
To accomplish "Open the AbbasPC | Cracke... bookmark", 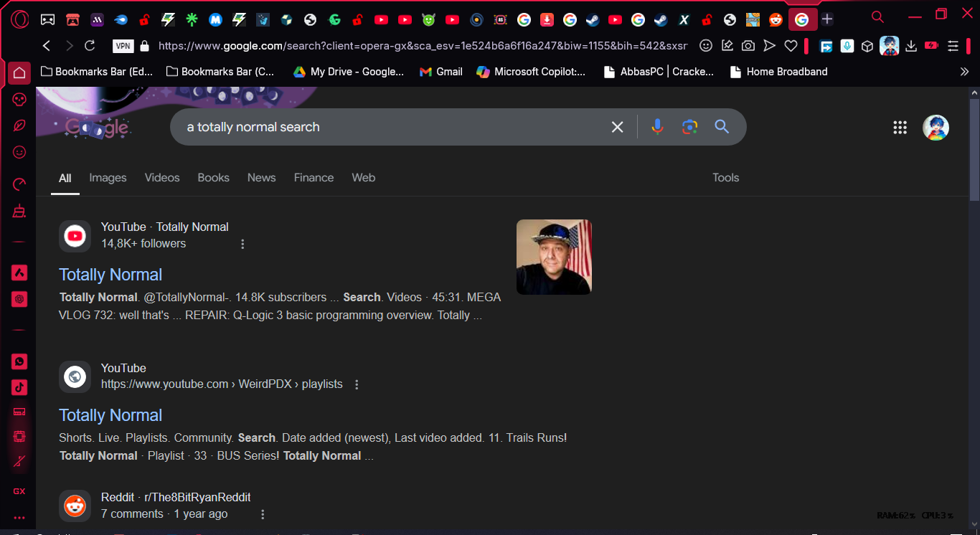I will click(659, 72).
